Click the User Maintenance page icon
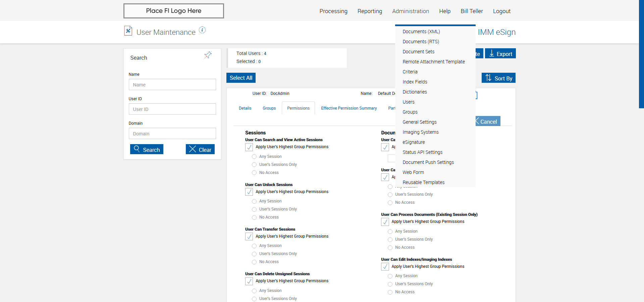Screen dimensions: 644x302 click(x=128, y=31)
